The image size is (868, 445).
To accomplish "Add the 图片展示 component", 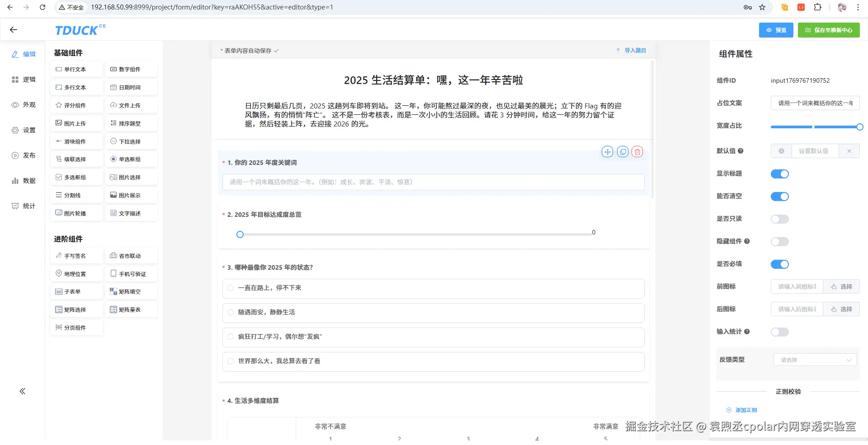I will tap(132, 196).
